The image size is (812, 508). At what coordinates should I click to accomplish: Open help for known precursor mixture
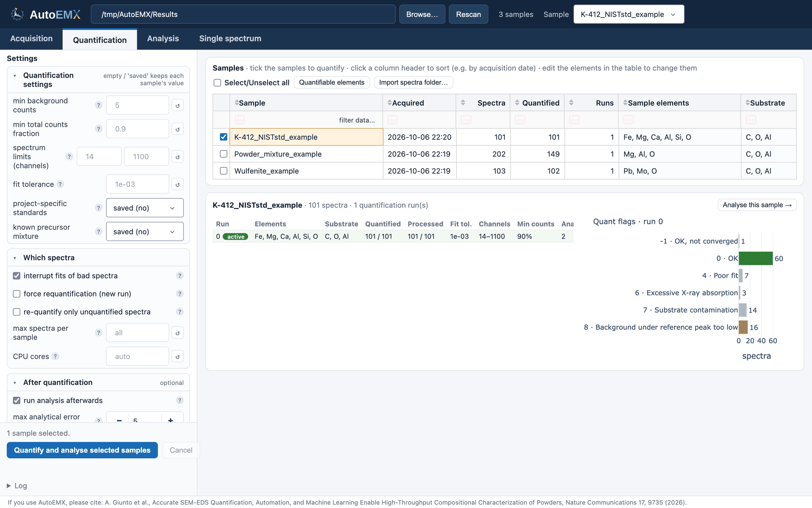tap(98, 232)
